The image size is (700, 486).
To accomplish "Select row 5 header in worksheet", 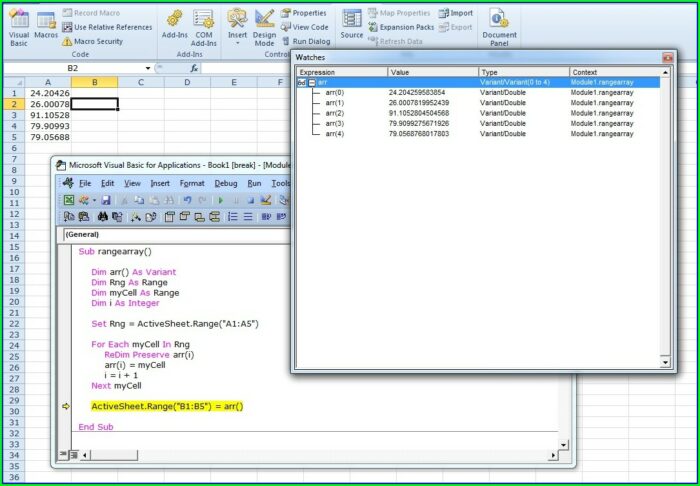I will point(14,137).
